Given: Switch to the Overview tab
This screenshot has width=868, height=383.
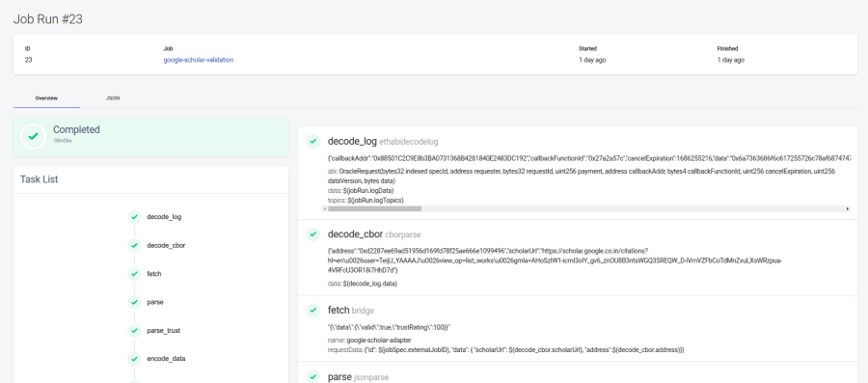Looking at the screenshot, I should point(46,98).
